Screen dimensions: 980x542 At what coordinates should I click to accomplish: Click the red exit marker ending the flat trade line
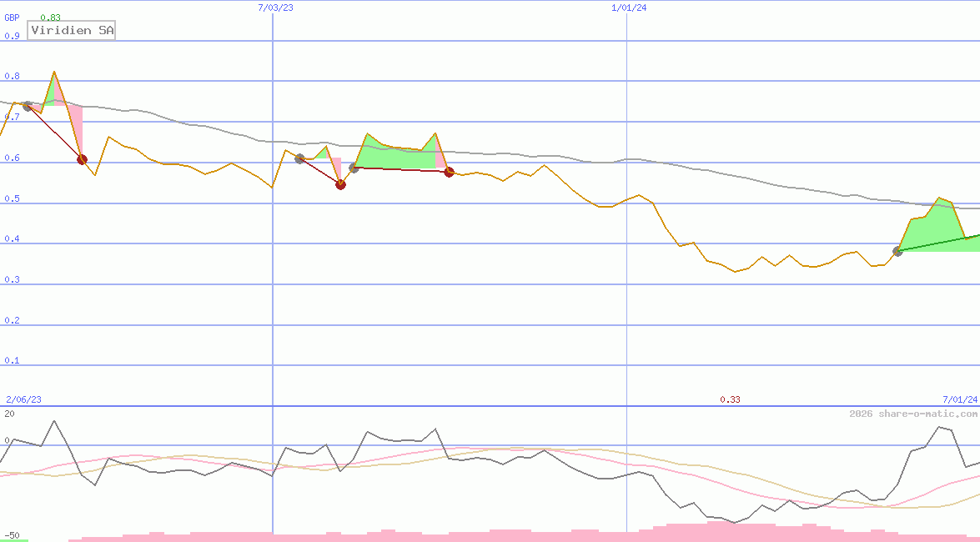[449, 172]
